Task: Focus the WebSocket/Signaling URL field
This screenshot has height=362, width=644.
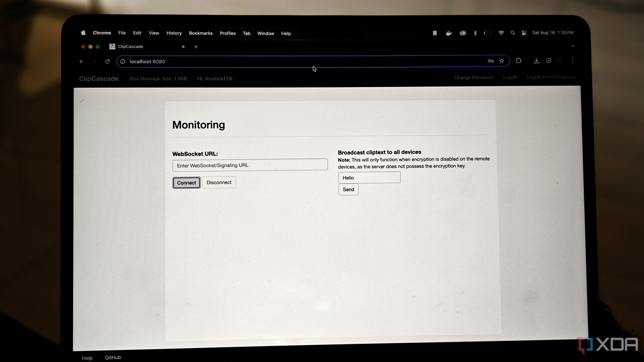Action: click(250, 165)
